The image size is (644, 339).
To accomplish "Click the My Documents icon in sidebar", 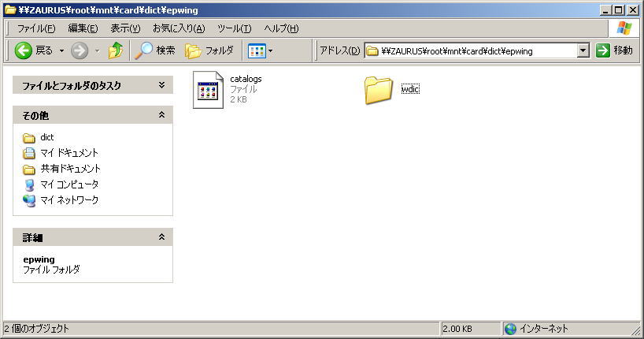I will 29,154.
